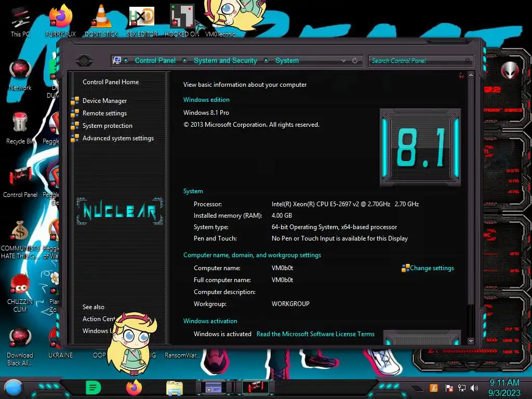Click the WORKGROUP value
The height and width of the screenshot is (399, 532).
click(290, 304)
